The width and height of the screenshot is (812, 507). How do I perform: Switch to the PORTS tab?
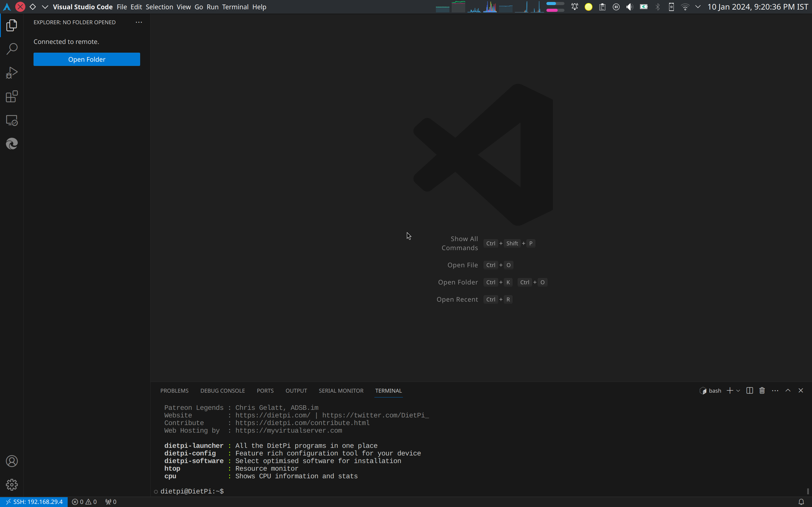(x=265, y=391)
